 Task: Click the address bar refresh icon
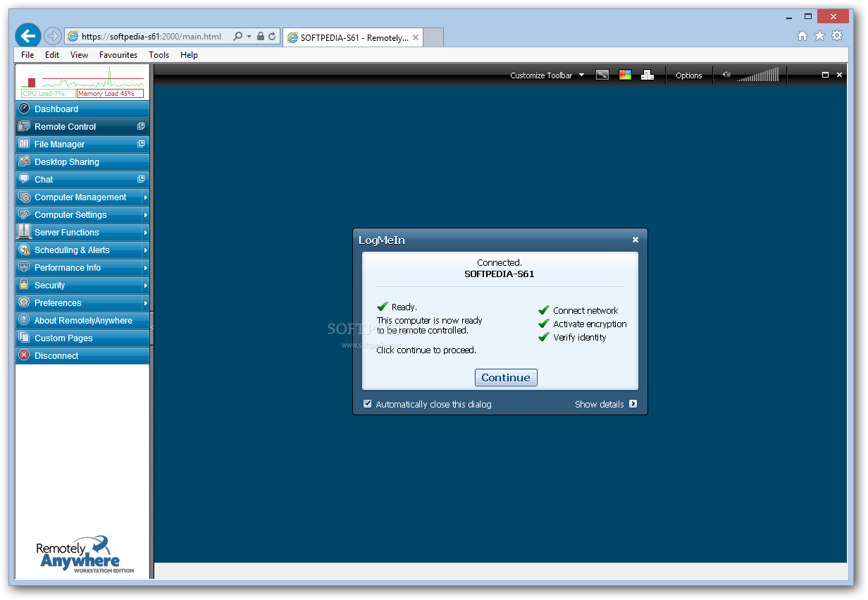272,36
